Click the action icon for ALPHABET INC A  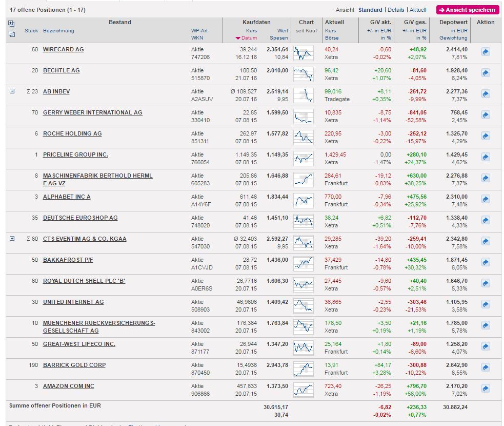click(486, 199)
